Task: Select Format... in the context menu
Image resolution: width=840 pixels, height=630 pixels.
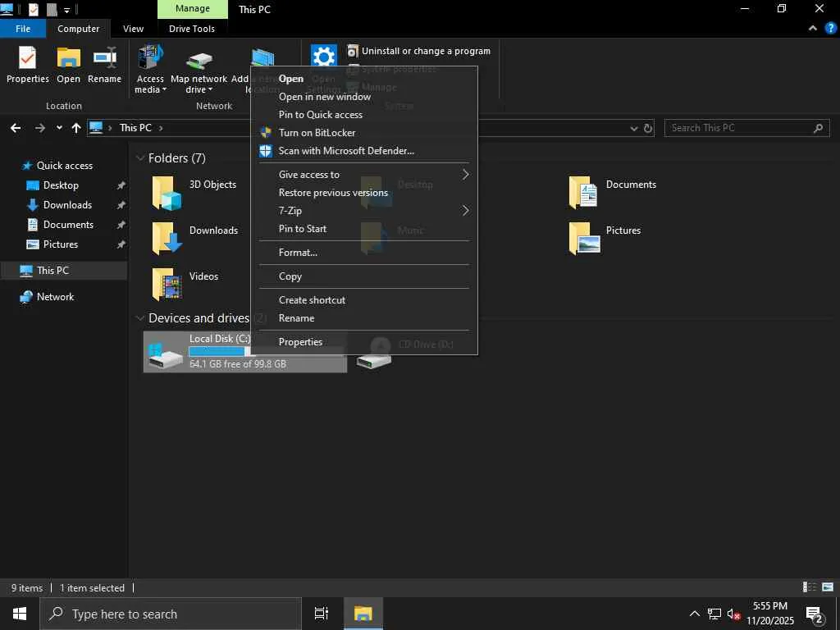Action: click(x=365, y=253)
